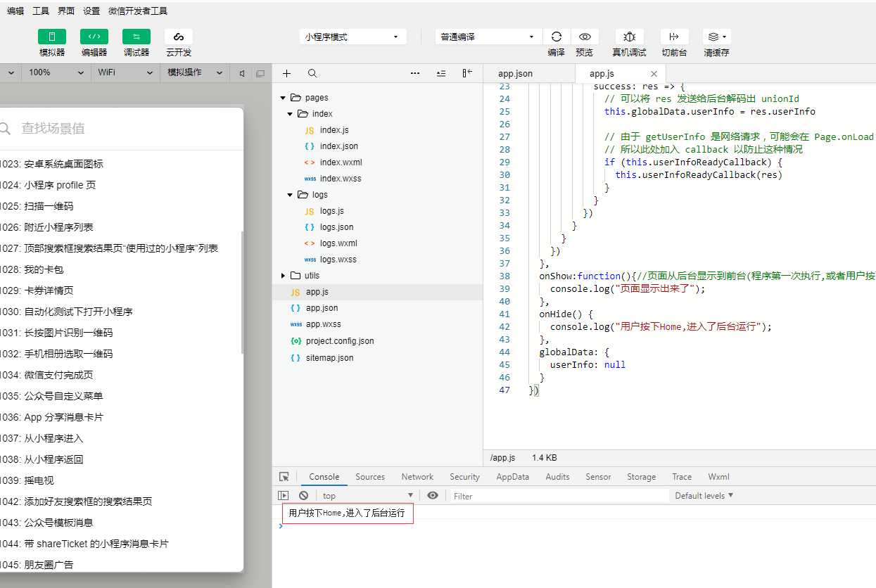Open the 设置 menu
The height and width of the screenshot is (588, 876).
[91, 11]
